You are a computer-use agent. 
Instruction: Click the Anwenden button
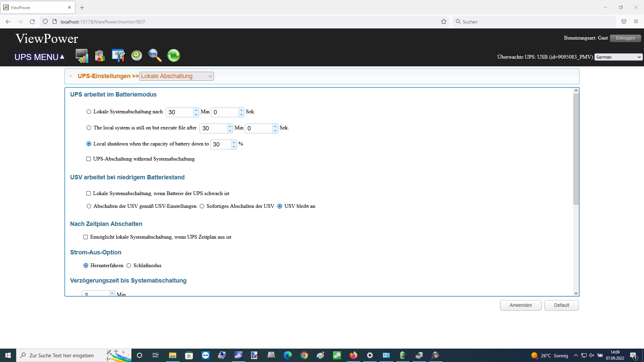(521, 305)
